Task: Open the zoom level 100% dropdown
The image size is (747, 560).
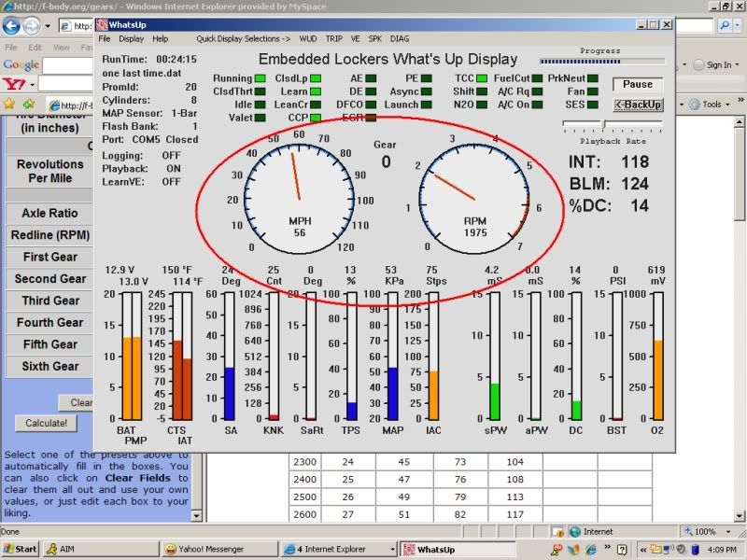Action: click(x=728, y=531)
